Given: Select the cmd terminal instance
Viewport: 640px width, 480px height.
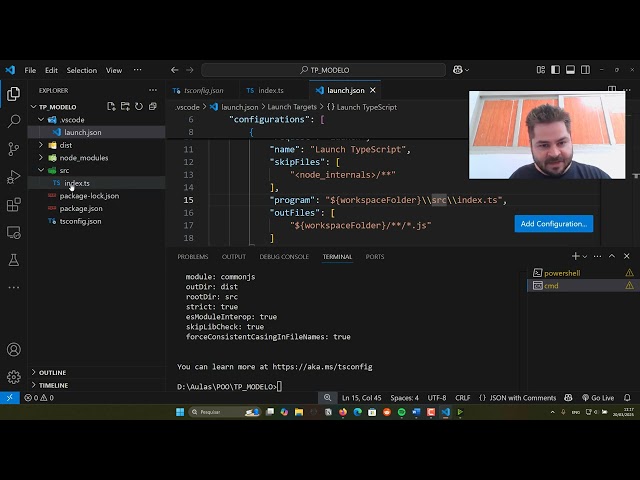Looking at the screenshot, I should pyautogui.click(x=583, y=285).
